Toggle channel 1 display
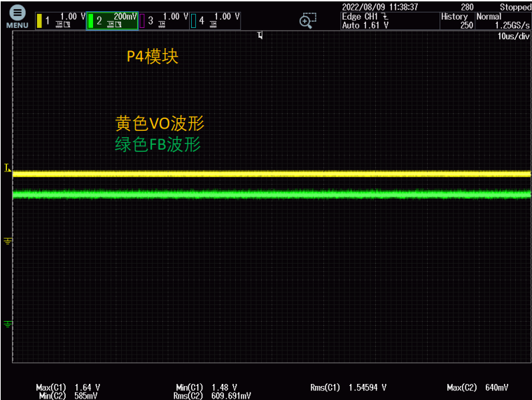The height and width of the screenshot is (400, 532). (60, 20)
